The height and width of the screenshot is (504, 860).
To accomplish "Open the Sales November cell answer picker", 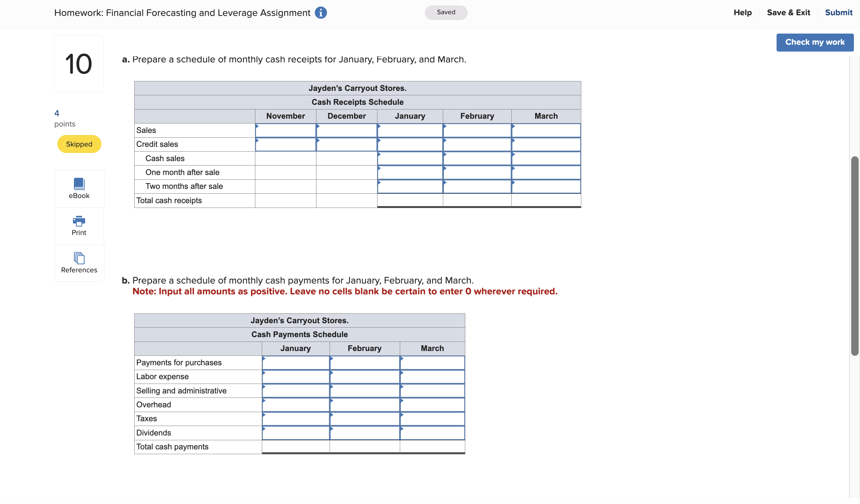I will [285, 130].
